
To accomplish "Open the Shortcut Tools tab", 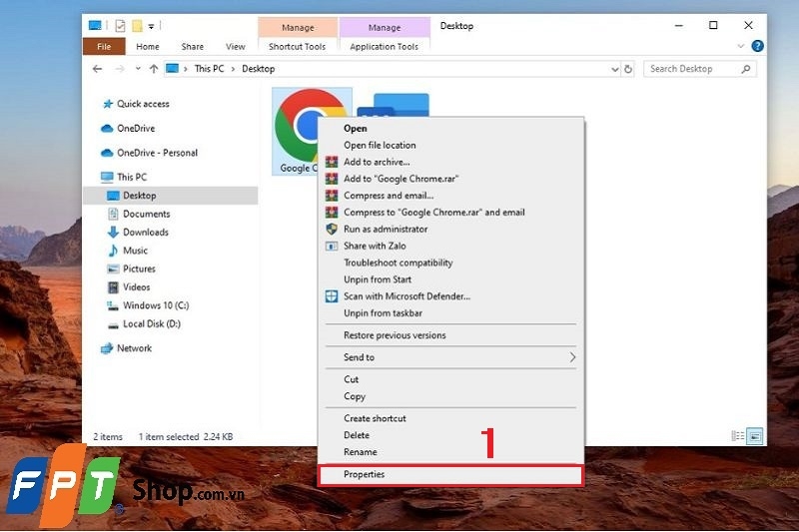I will point(297,46).
